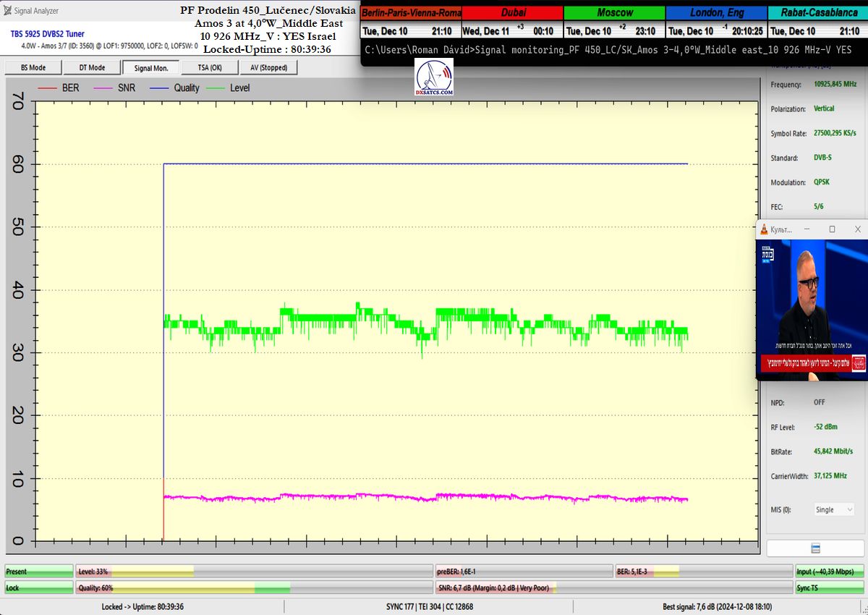Open the MIS Single dropdown
Screen dimensions: 868x615
pos(834,509)
